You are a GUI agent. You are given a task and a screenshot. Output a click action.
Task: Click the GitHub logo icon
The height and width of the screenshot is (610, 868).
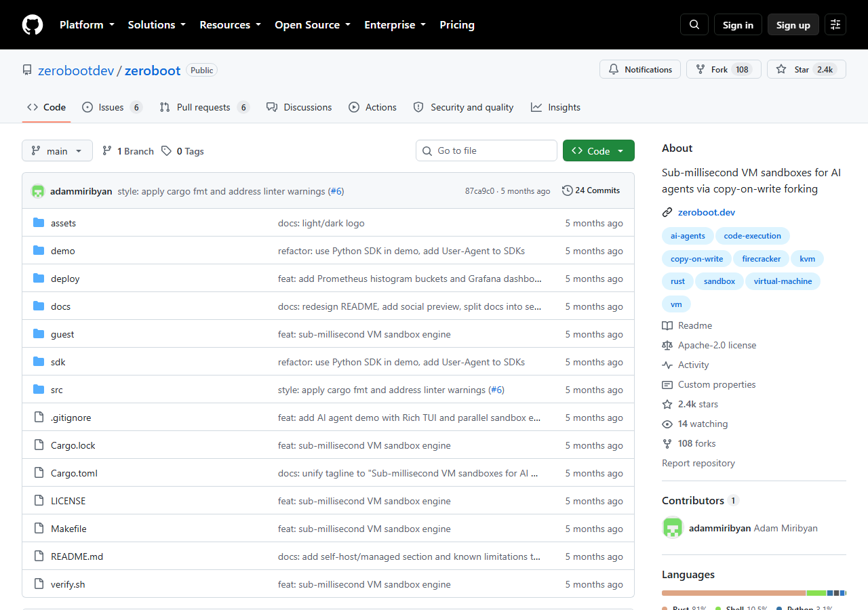33,24
